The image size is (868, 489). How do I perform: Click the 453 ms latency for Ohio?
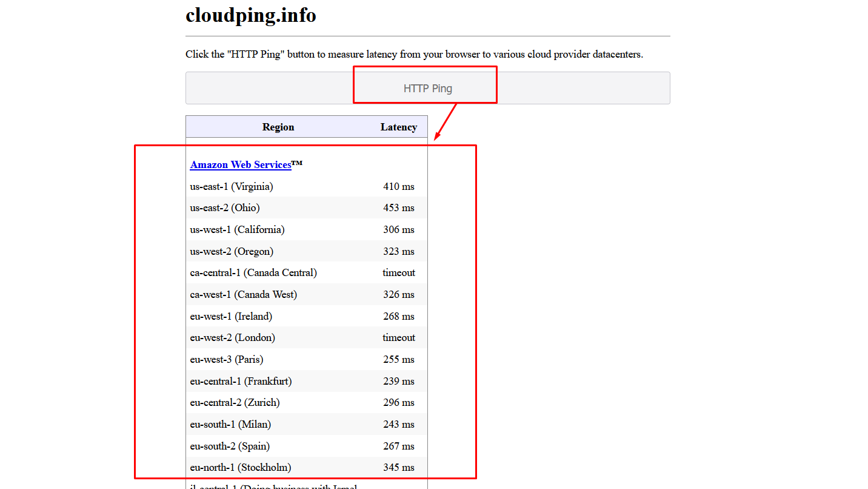[399, 207]
